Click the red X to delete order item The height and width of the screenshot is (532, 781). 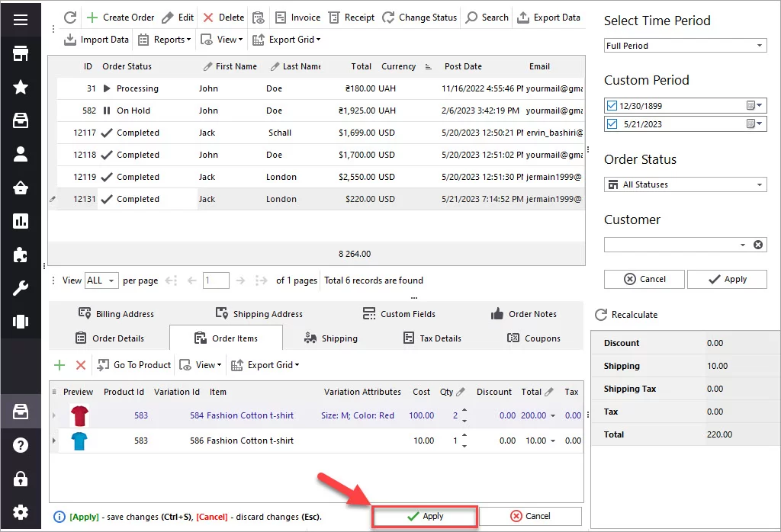(80, 365)
